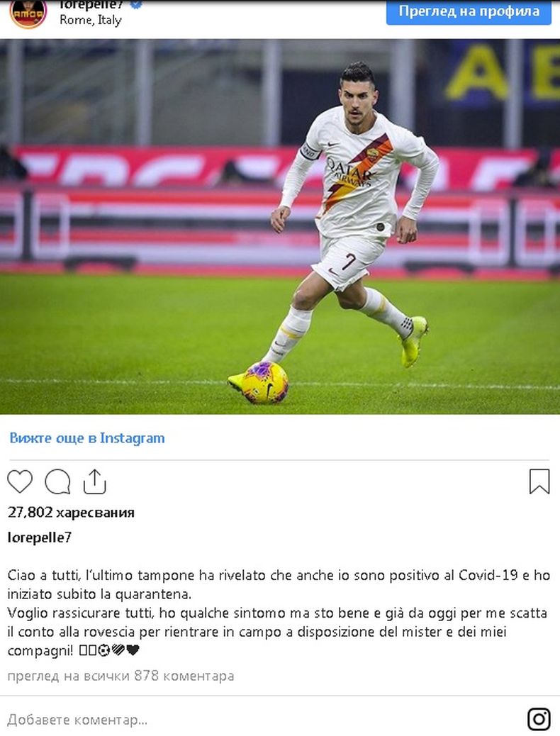Click the verified badge next to username

pyautogui.click(x=137, y=4)
